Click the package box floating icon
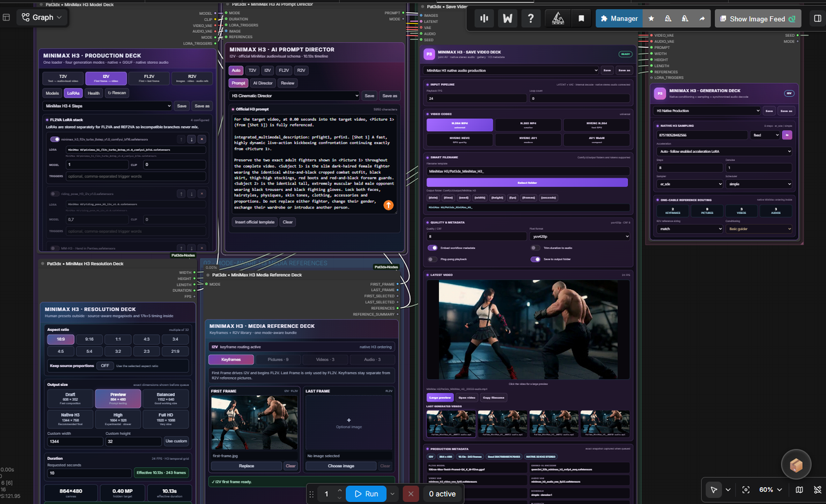The image size is (826, 504). point(796,465)
